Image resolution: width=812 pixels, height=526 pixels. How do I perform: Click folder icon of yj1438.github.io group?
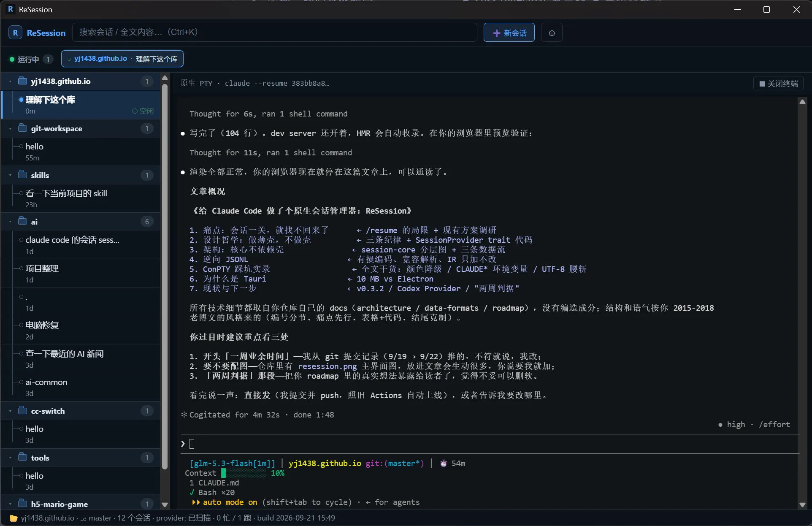coord(23,81)
